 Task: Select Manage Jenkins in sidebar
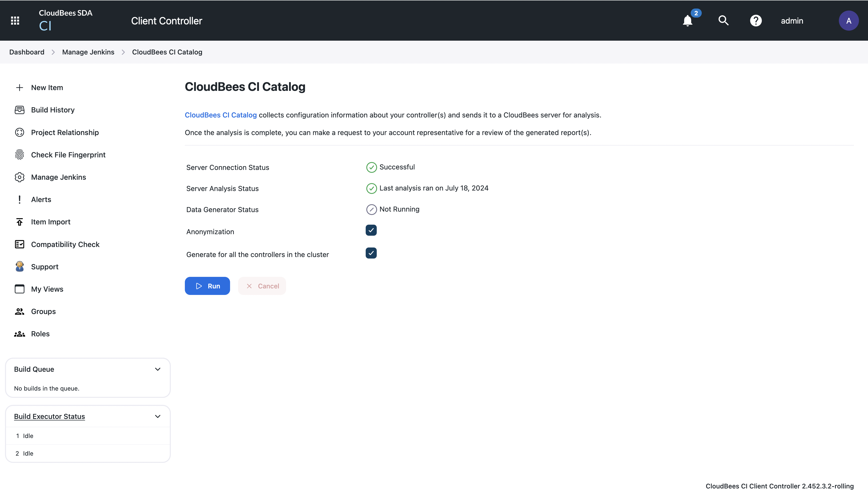click(59, 177)
